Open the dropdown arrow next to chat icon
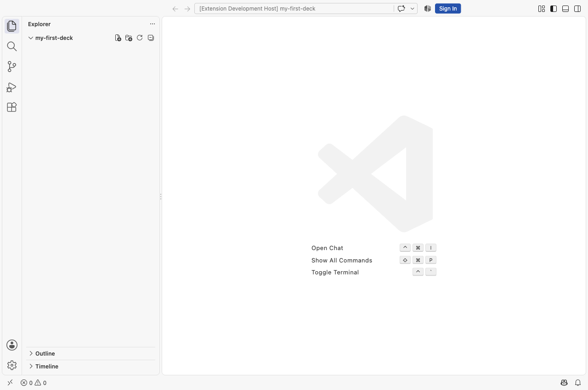 pos(412,9)
